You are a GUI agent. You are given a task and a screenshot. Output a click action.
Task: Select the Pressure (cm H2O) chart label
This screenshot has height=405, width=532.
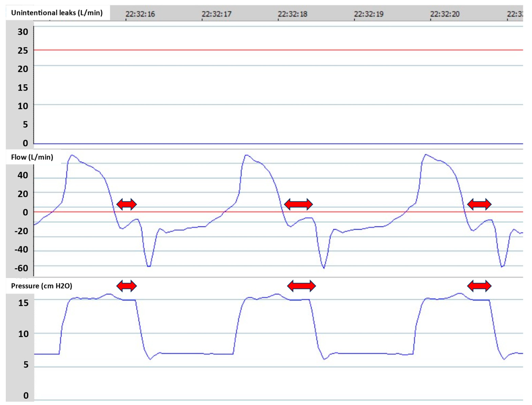(x=42, y=286)
